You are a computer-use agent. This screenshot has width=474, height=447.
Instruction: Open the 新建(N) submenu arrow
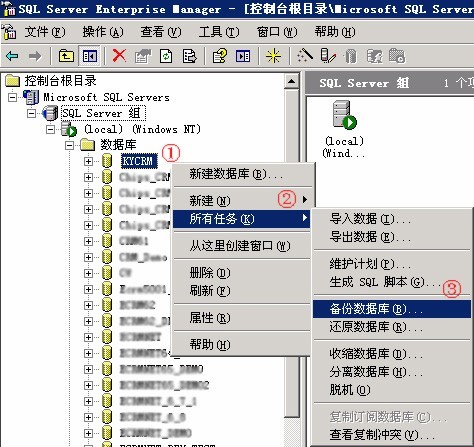coord(305,200)
